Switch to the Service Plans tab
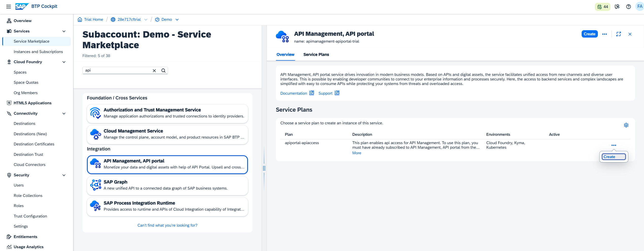Image resolution: width=644 pixels, height=251 pixels. click(316, 55)
